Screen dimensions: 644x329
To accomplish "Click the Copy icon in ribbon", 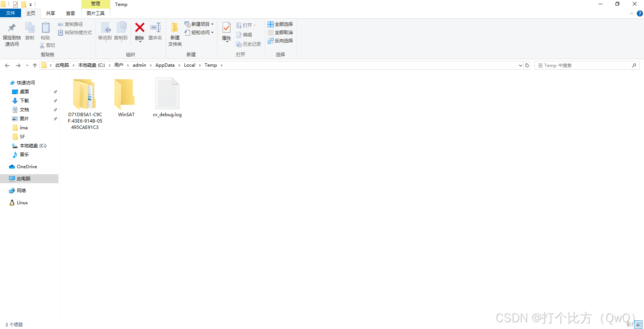I will coord(30,28).
